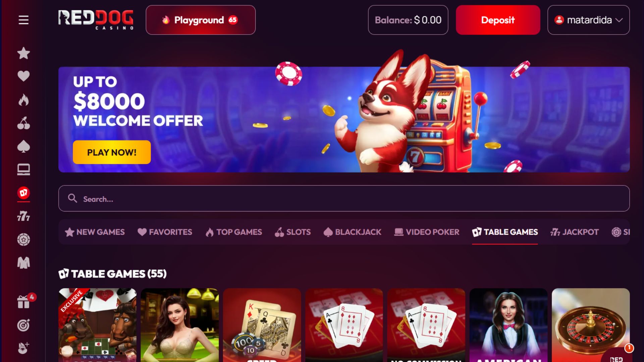Viewport: 644px width, 362px height.
Task: Open the Playground button in header
Action: (201, 20)
